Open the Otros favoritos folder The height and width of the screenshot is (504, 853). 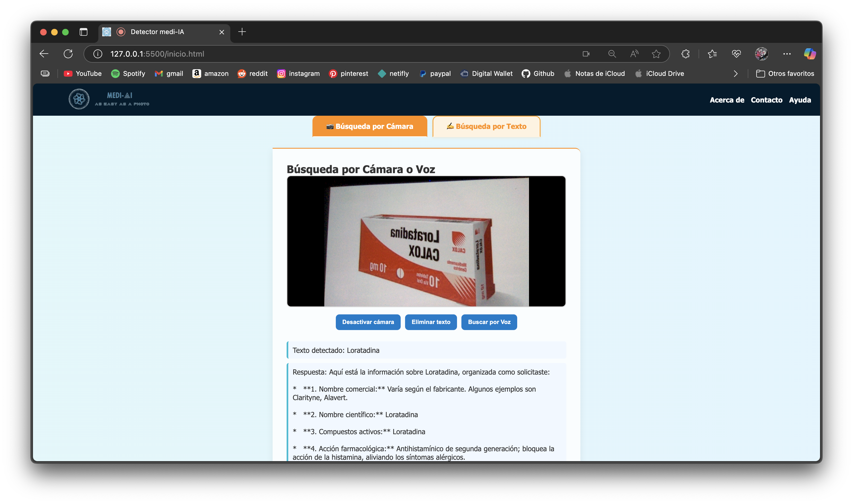click(785, 74)
